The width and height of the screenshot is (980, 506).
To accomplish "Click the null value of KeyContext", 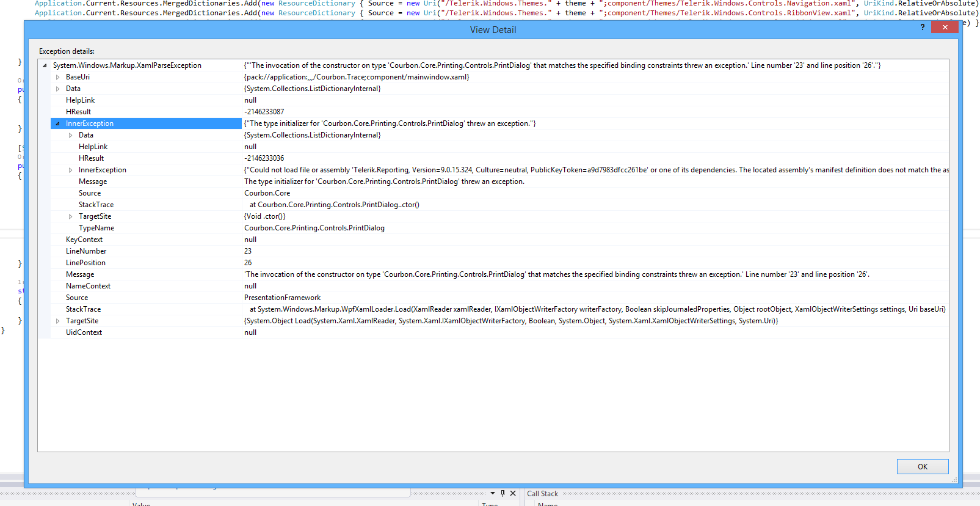I will point(250,240).
